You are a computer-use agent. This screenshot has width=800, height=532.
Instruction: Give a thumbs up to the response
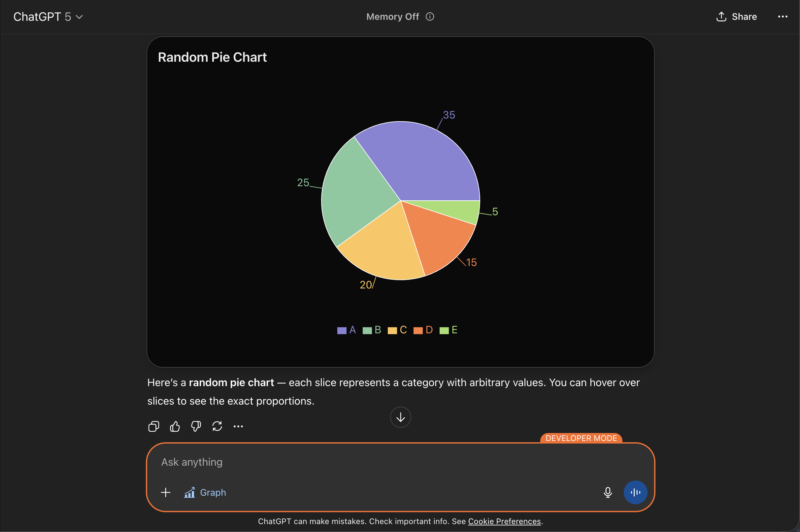coord(175,426)
